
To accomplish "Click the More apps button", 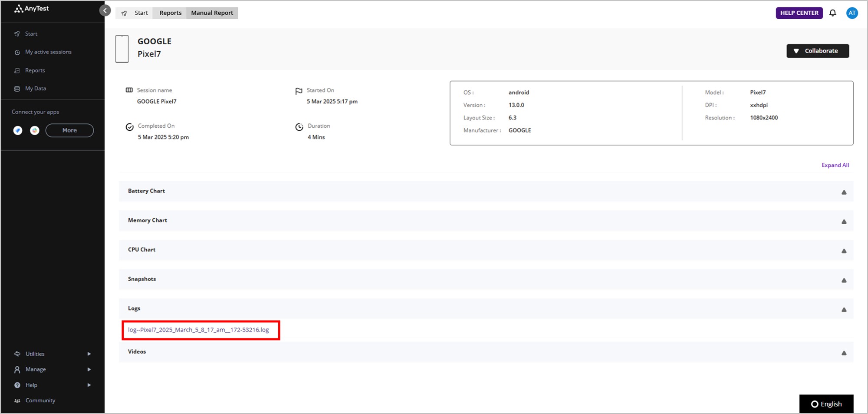I will click(x=69, y=130).
